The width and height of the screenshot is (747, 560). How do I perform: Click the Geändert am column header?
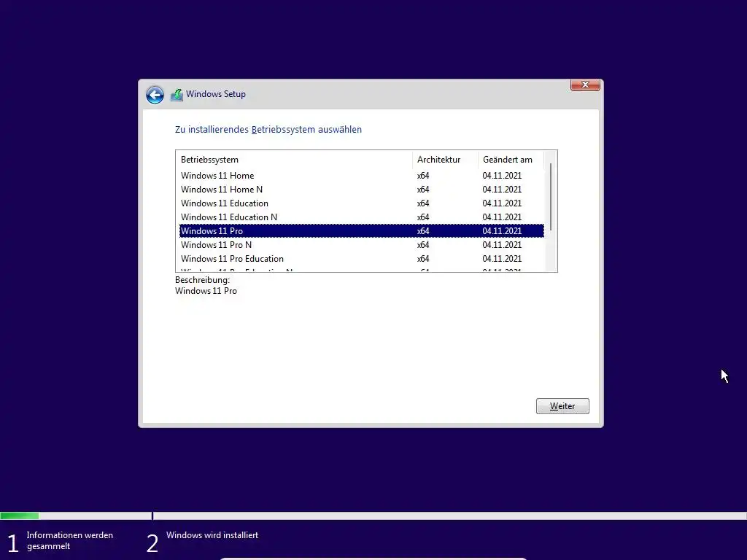[x=511, y=160]
